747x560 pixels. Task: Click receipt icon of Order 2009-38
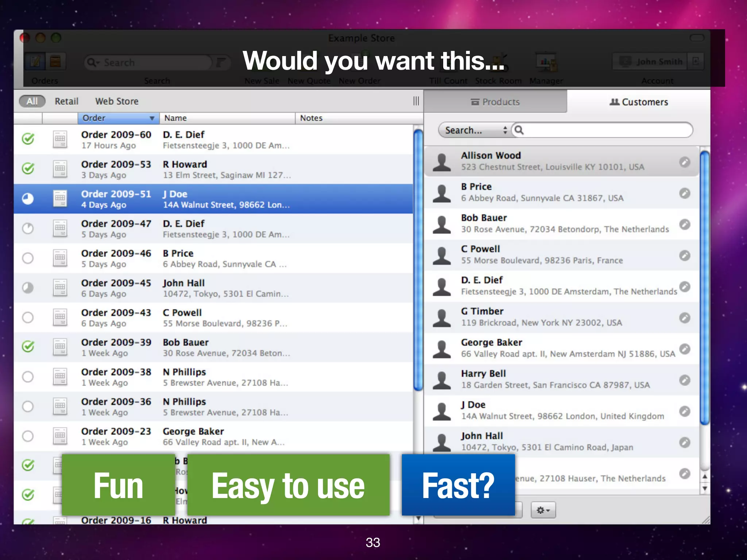tap(60, 377)
